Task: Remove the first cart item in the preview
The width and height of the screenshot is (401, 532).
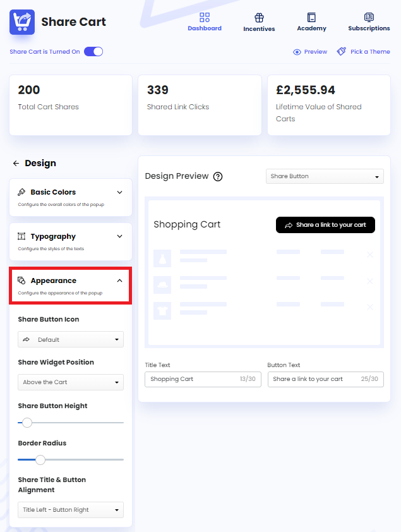Action: 369,255
